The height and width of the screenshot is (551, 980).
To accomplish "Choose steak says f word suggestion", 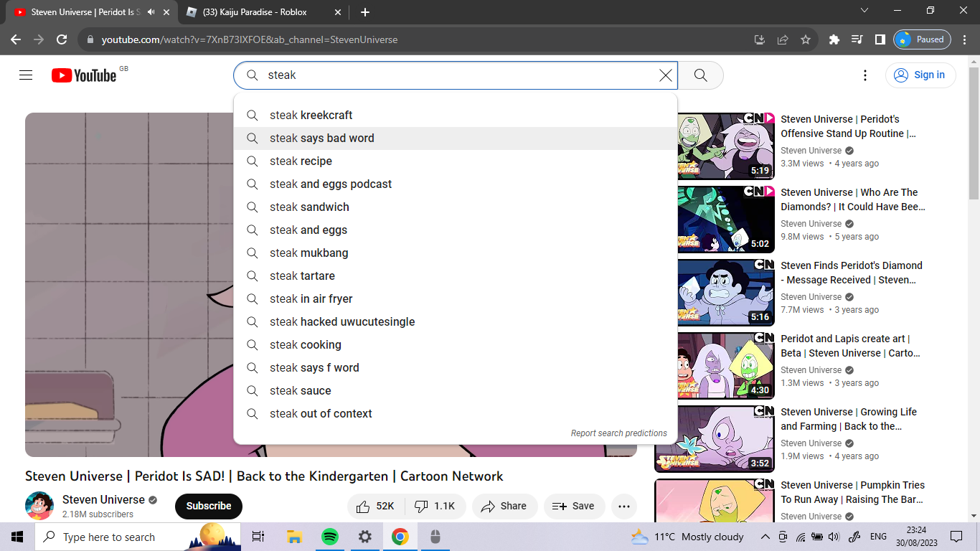I will pyautogui.click(x=456, y=368).
